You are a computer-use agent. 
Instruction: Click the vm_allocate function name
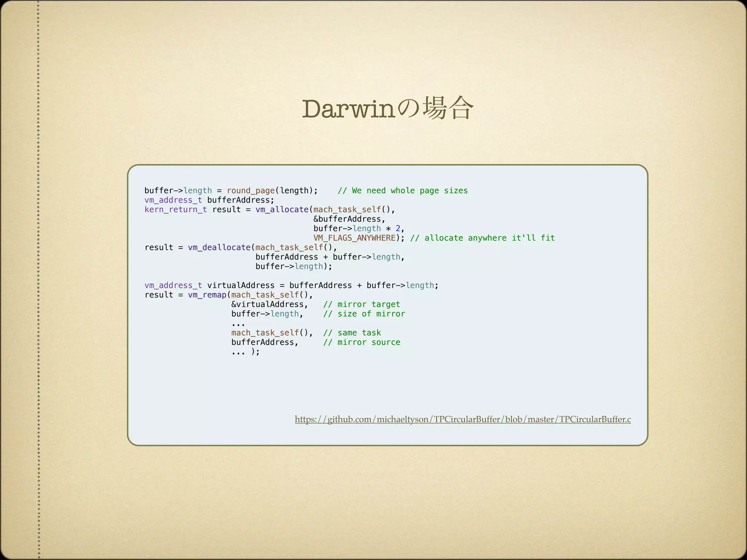tap(282, 210)
